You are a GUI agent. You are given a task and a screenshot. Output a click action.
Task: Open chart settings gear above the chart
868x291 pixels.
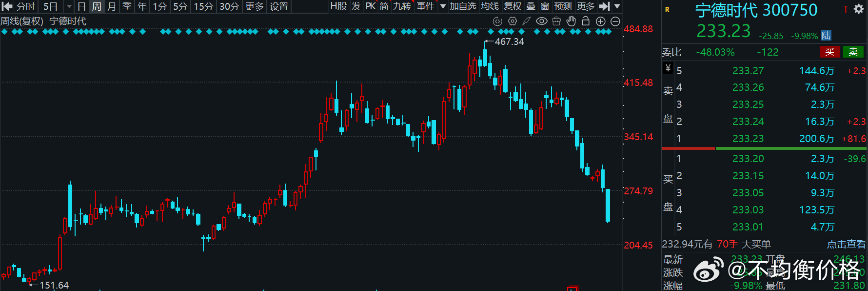pos(513,21)
